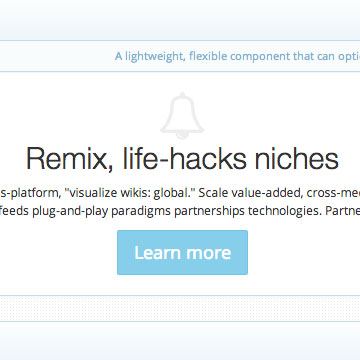Click the word "Learn" on the blue button
The height and width of the screenshot is (360, 360).
point(155,253)
